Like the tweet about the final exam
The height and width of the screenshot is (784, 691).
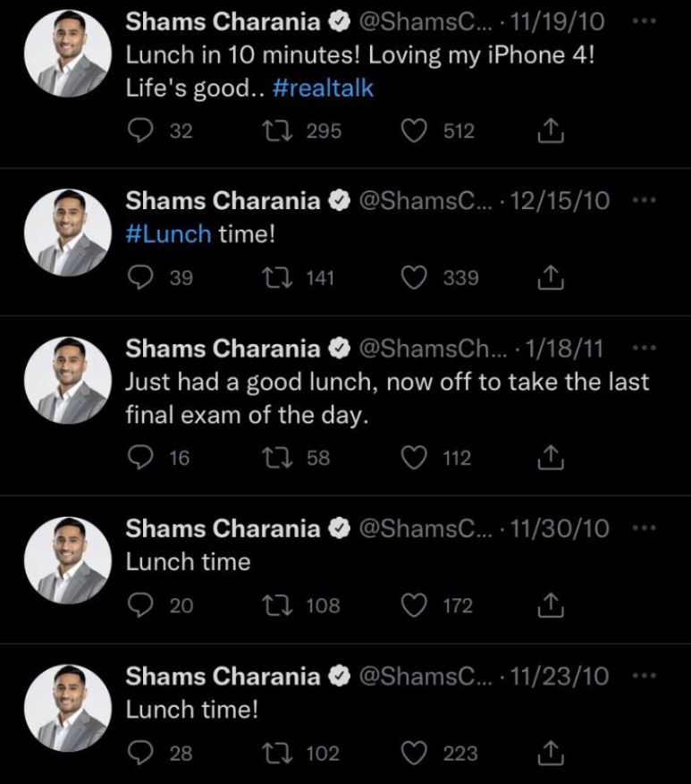[x=414, y=458]
